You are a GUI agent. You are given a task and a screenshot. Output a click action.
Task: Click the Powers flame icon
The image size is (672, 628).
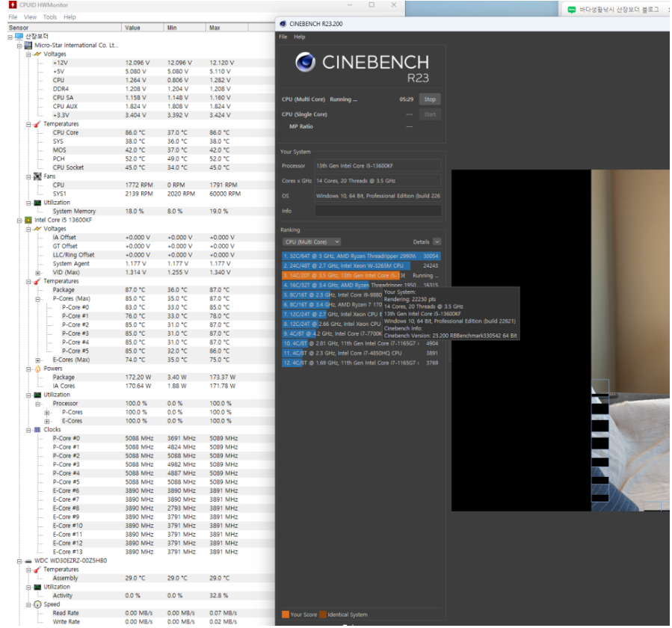coord(37,369)
